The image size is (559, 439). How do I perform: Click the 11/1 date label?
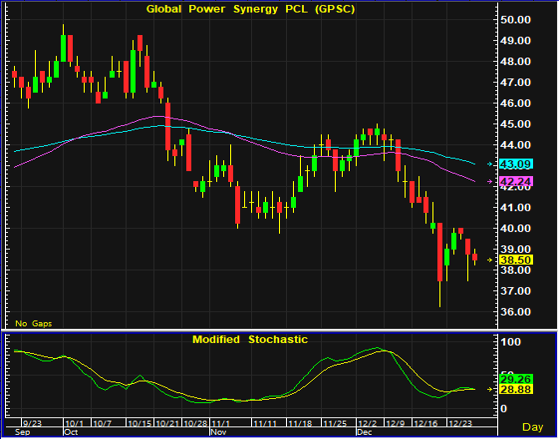pos(221,423)
